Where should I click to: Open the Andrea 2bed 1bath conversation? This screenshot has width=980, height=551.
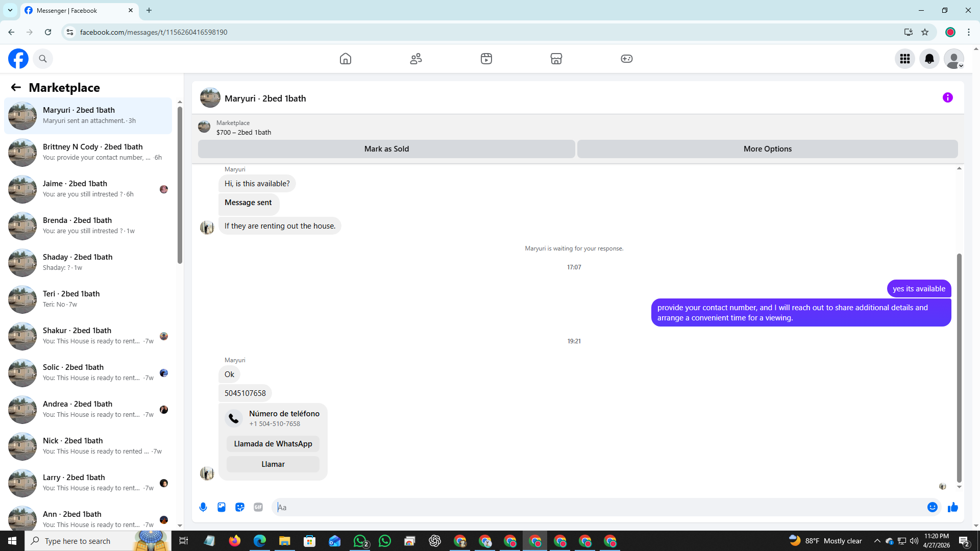tap(88, 410)
